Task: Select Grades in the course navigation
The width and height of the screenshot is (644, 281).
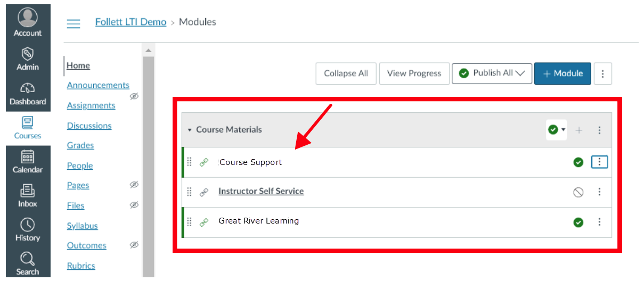Action: click(80, 145)
